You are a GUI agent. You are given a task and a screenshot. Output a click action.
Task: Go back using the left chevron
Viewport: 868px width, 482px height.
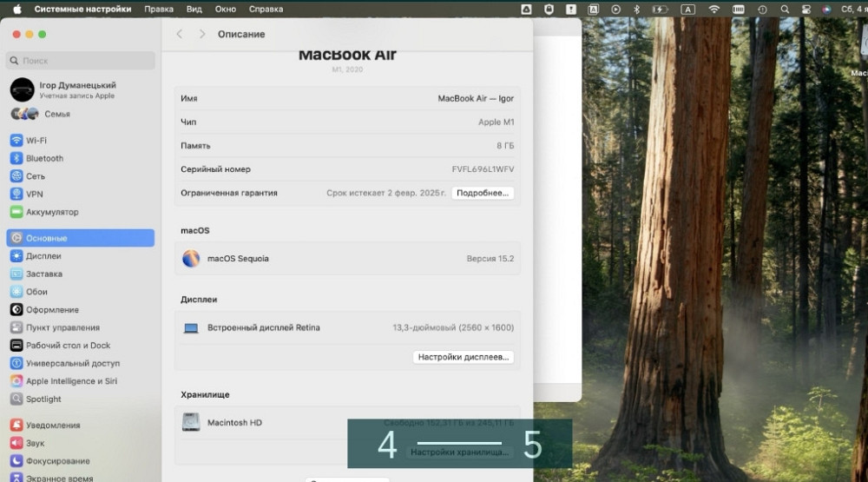[180, 34]
